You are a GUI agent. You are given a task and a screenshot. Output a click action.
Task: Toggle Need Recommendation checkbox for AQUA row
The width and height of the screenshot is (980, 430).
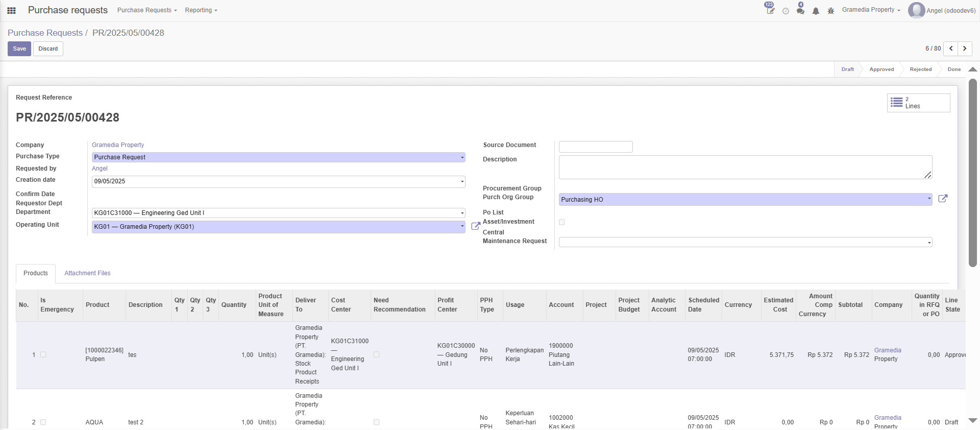[377, 422]
